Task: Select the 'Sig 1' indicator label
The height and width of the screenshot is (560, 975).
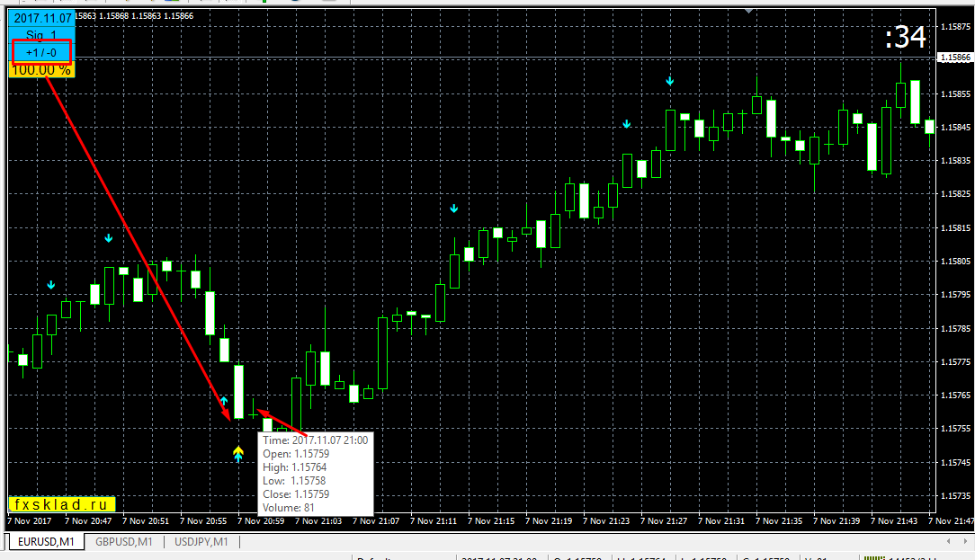Action: pyautogui.click(x=41, y=35)
